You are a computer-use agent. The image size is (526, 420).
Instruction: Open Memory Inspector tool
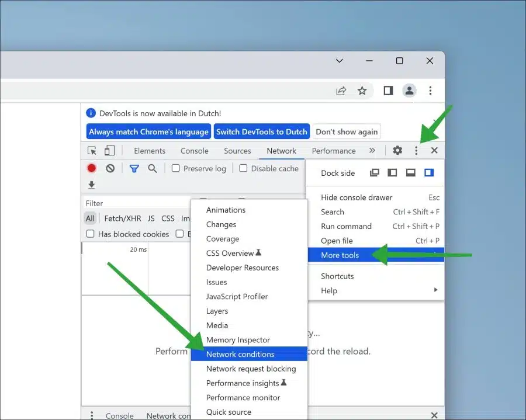point(249,339)
